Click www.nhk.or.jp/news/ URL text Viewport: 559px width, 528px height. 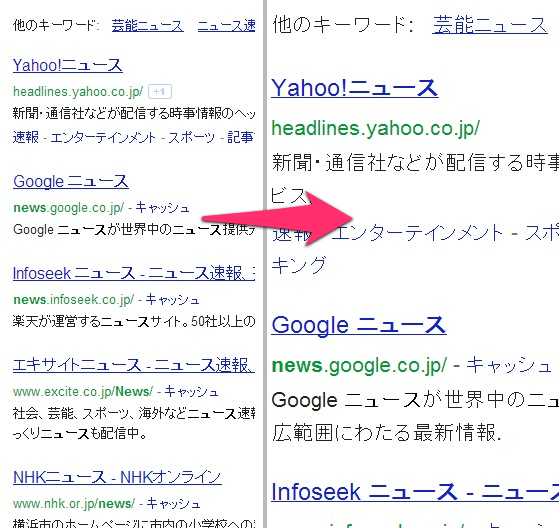tap(74, 503)
